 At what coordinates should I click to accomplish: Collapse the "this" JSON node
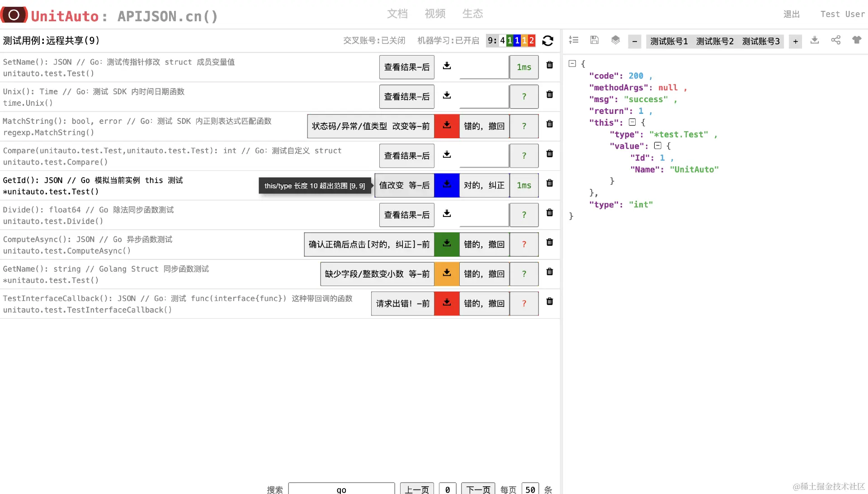[x=632, y=122]
